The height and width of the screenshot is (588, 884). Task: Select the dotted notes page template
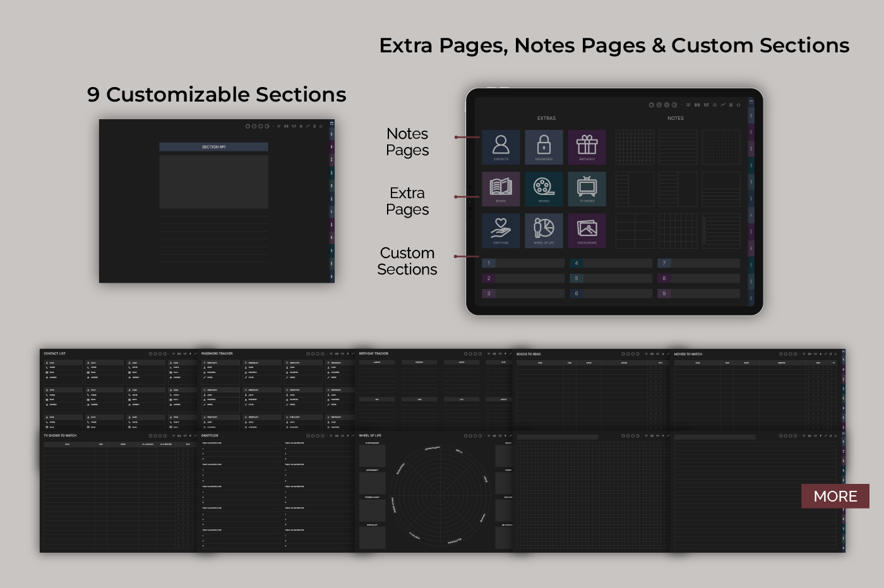click(720, 147)
